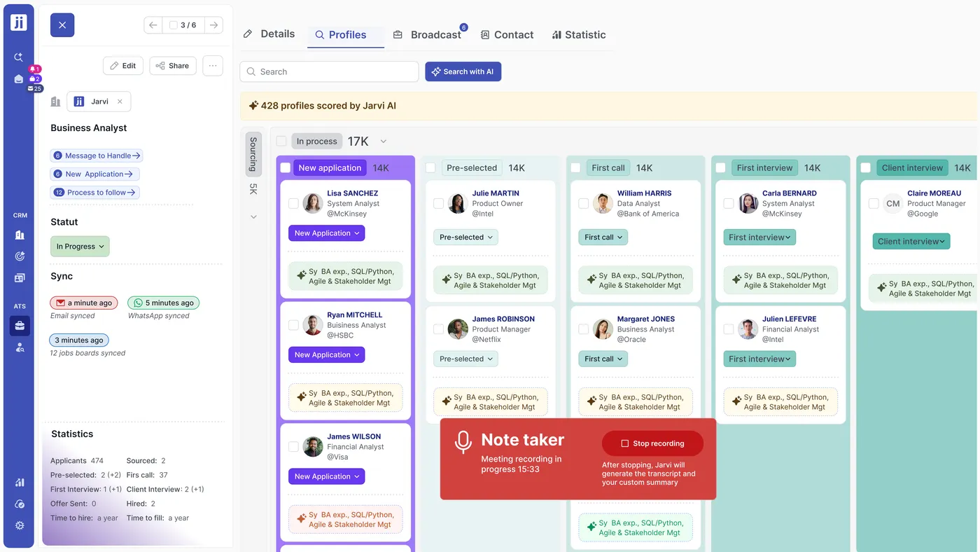Go to next job with right arrow

[214, 25]
